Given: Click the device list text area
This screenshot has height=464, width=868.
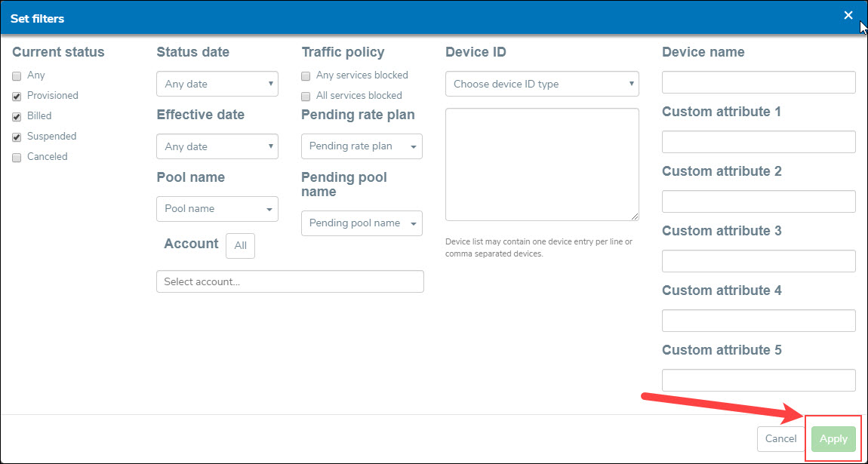Looking at the screenshot, I should (543, 164).
